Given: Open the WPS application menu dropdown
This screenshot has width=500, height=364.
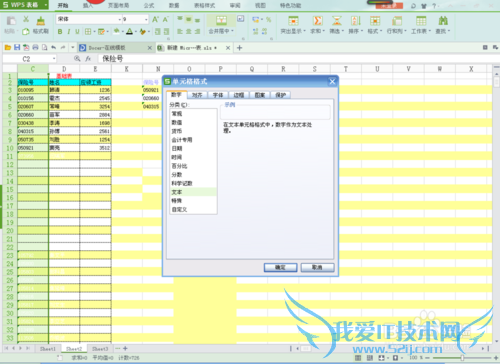Looking at the screenshot, I should click(x=46, y=5).
